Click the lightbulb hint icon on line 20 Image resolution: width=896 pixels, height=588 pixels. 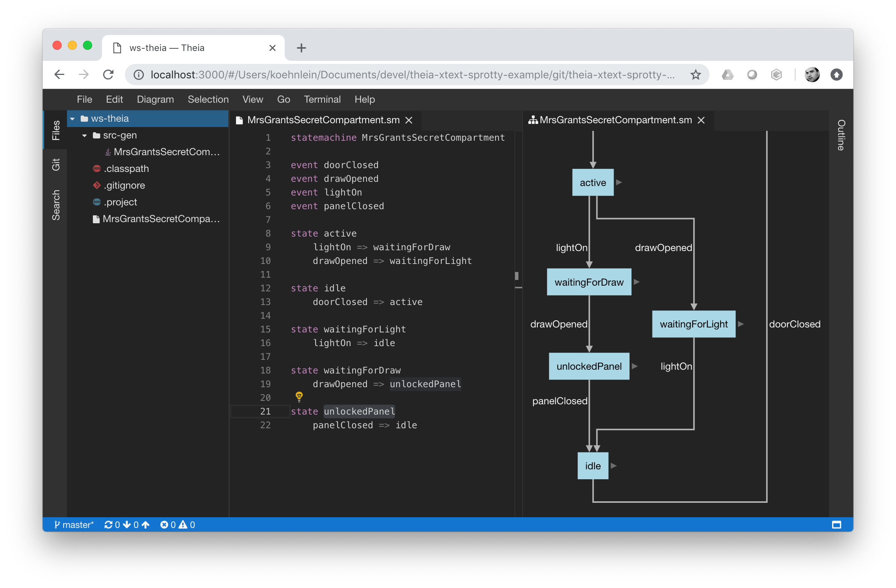(x=299, y=397)
